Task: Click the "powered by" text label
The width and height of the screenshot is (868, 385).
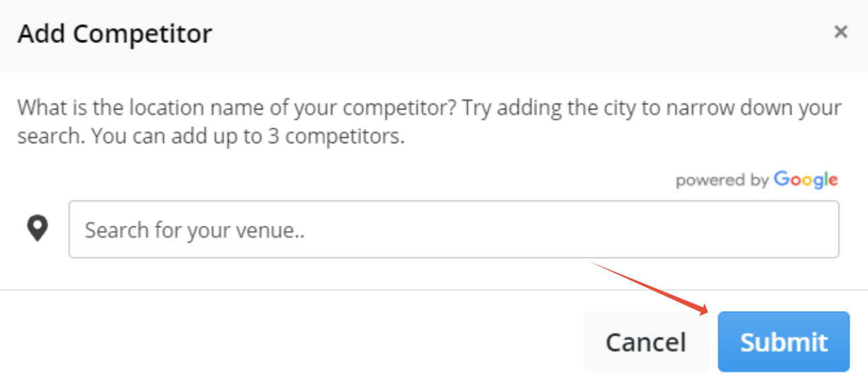Action: click(x=723, y=181)
